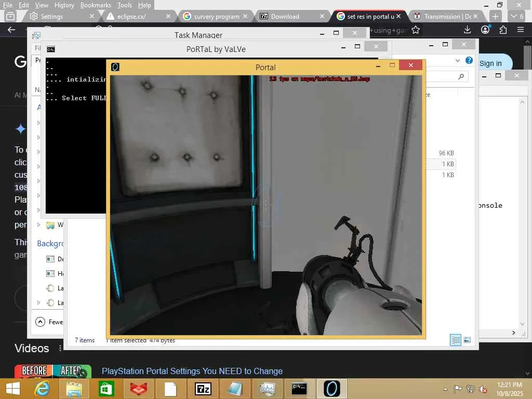Go back in the browser
This screenshot has width=532, height=399.
click(x=11, y=30)
